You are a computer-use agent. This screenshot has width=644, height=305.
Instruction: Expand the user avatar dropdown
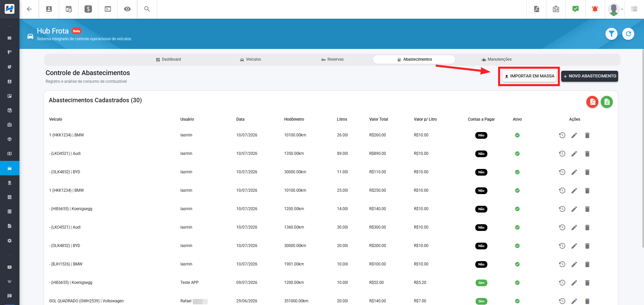[x=616, y=9]
